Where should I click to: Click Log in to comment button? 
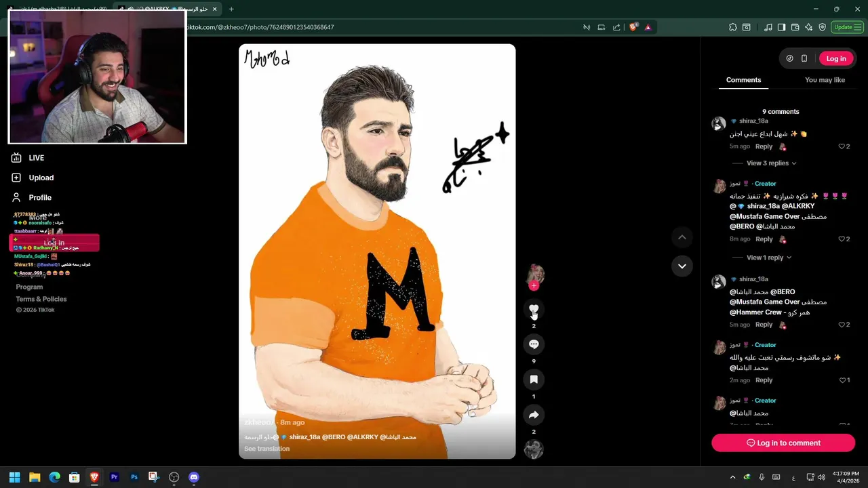783,443
